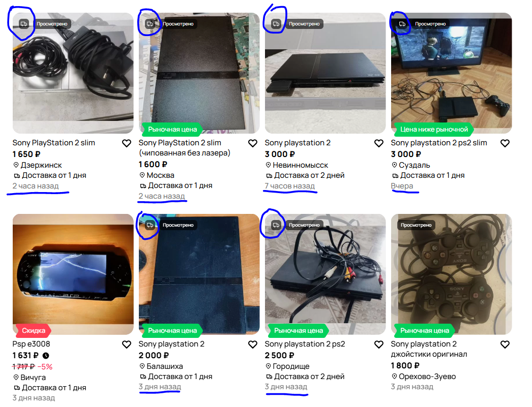
Task: Click the Рыночная цена badge on the Moscow listing
Action: click(x=172, y=130)
